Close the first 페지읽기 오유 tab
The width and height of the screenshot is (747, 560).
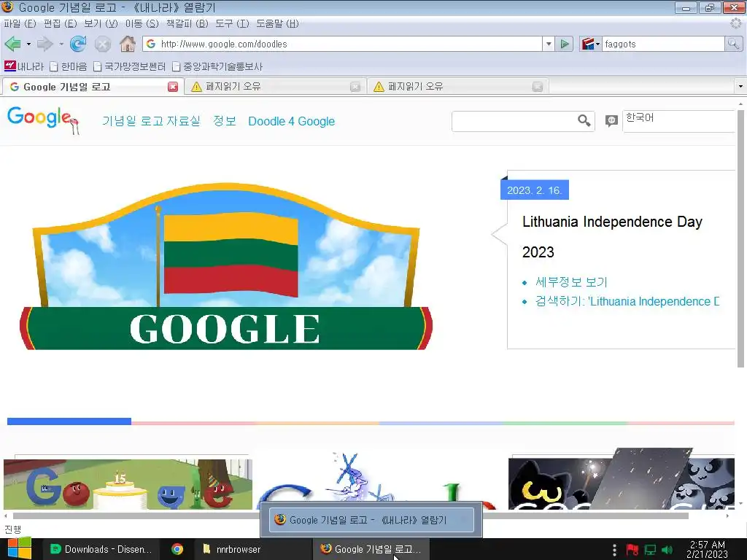tap(355, 87)
